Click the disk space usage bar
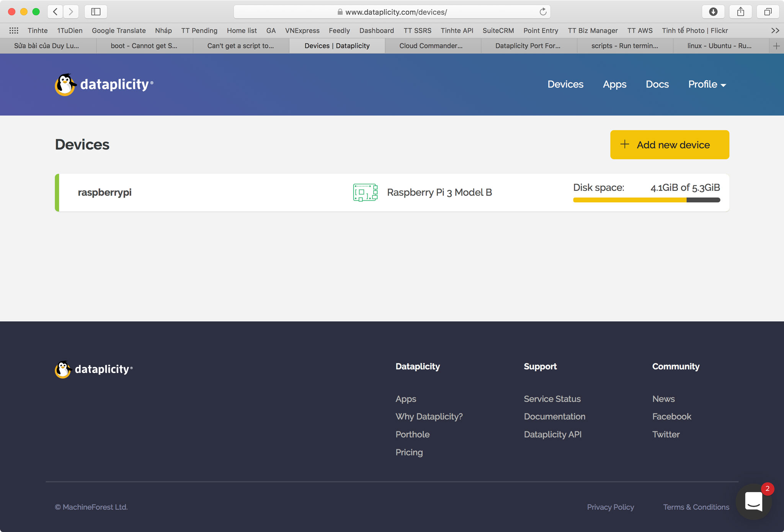784x532 pixels. (x=647, y=200)
